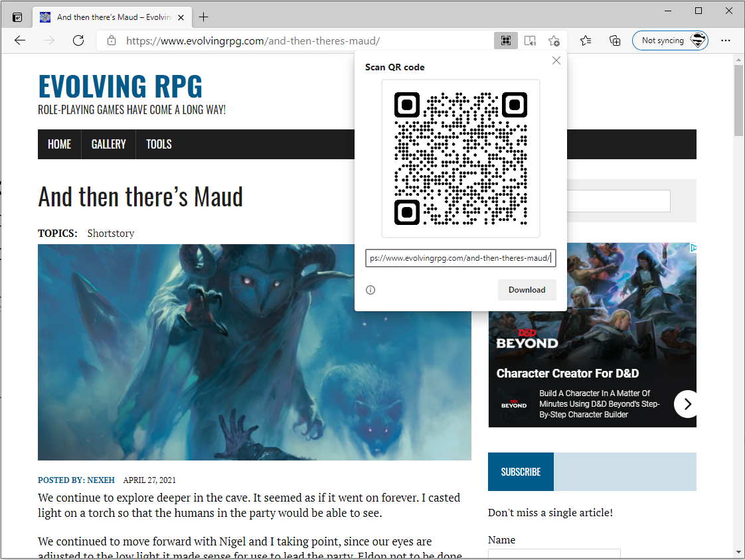This screenshot has width=745, height=560.
Task: Click the D&D Beyond ad arrow button
Action: [x=687, y=404]
